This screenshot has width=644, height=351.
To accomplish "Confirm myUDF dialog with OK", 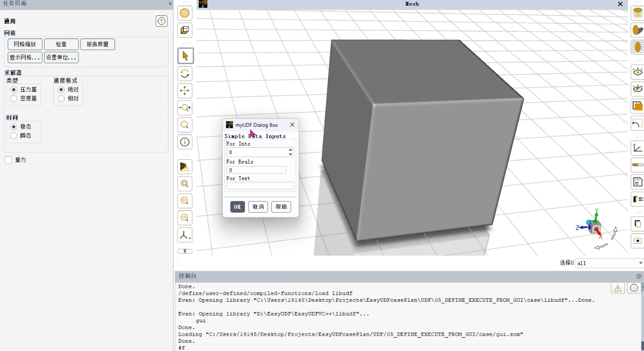I will 237,207.
